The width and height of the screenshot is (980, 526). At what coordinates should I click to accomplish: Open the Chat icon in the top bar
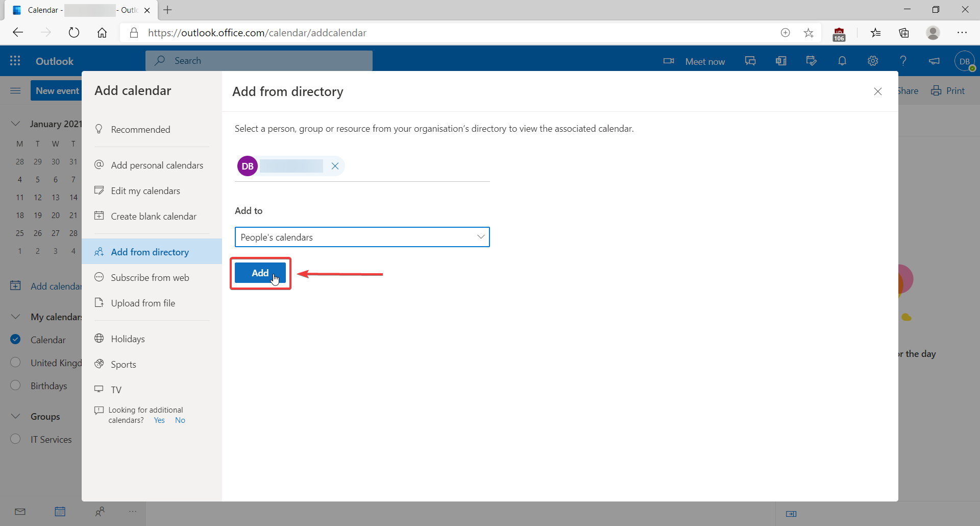750,61
